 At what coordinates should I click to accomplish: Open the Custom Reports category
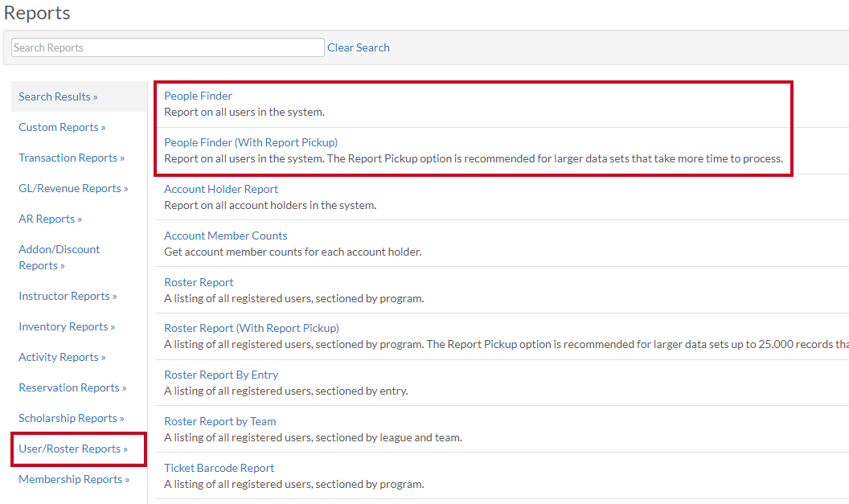pyautogui.click(x=62, y=127)
